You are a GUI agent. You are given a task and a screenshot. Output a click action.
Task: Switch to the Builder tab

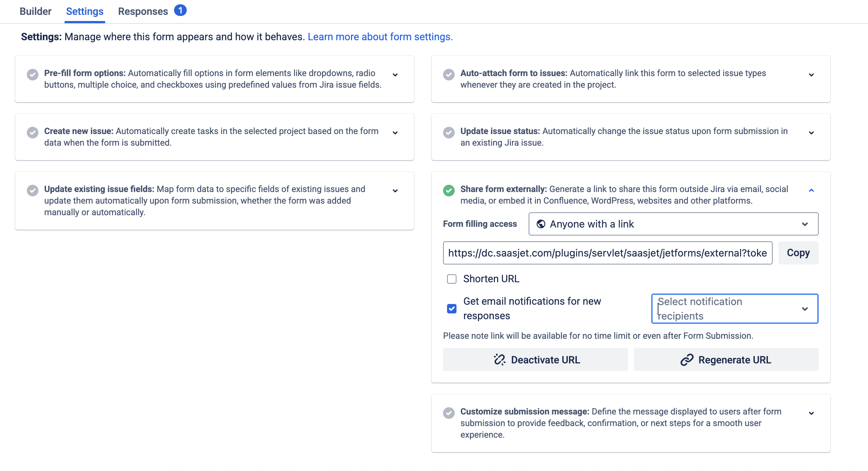tap(36, 11)
